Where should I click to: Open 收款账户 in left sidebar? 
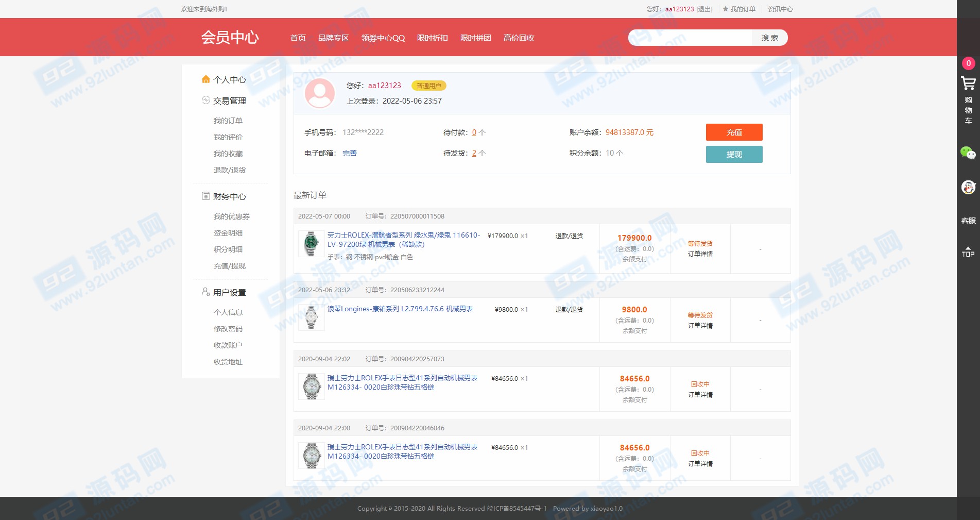pyautogui.click(x=228, y=345)
